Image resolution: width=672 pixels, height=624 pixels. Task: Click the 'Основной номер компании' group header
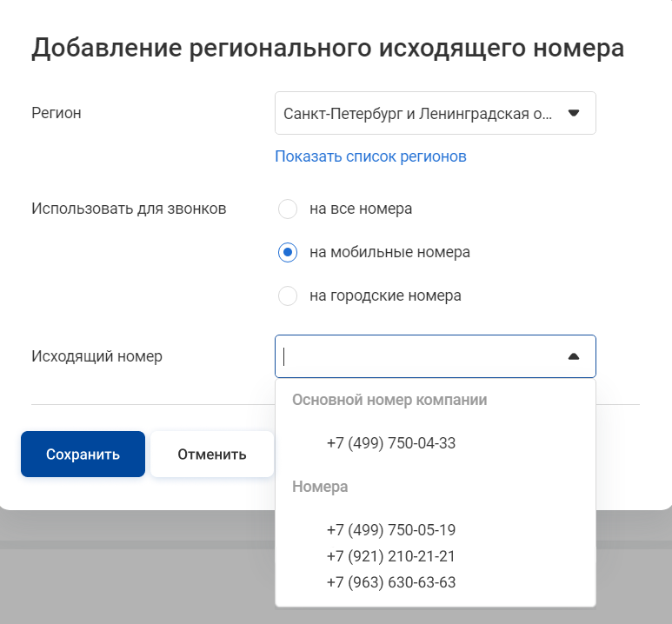point(389,400)
